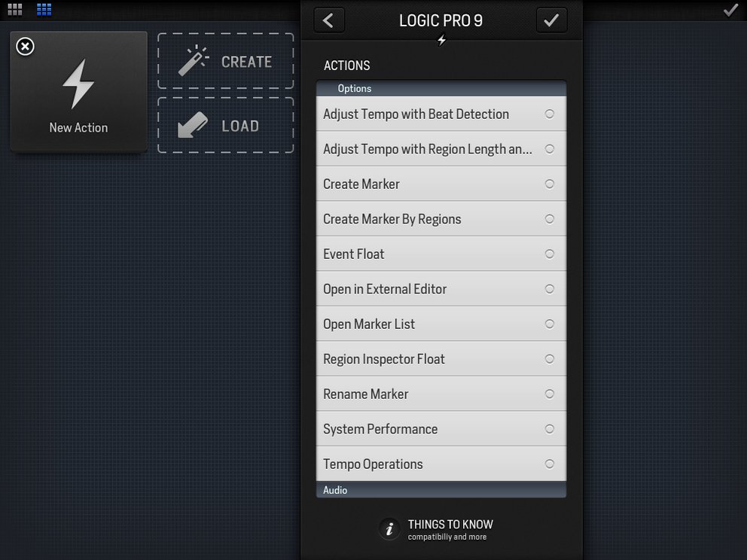Select the Create Marker radio button
Image resolution: width=747 pixels, height=560 pixels.
[549, 184]
